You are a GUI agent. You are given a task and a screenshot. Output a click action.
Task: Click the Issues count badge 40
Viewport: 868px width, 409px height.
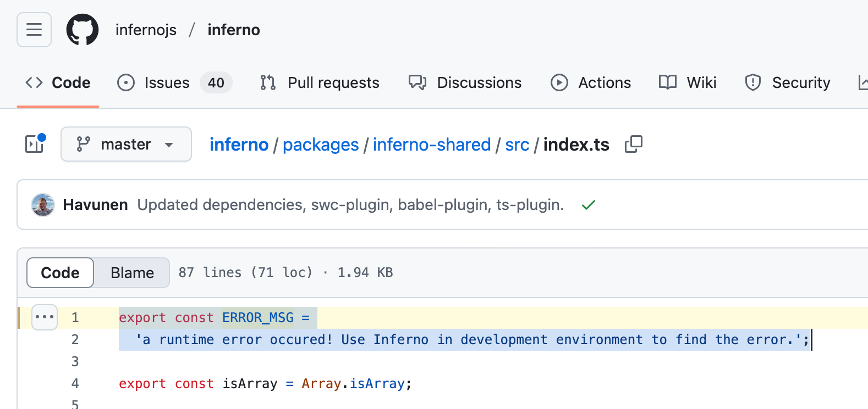(216, 82)
